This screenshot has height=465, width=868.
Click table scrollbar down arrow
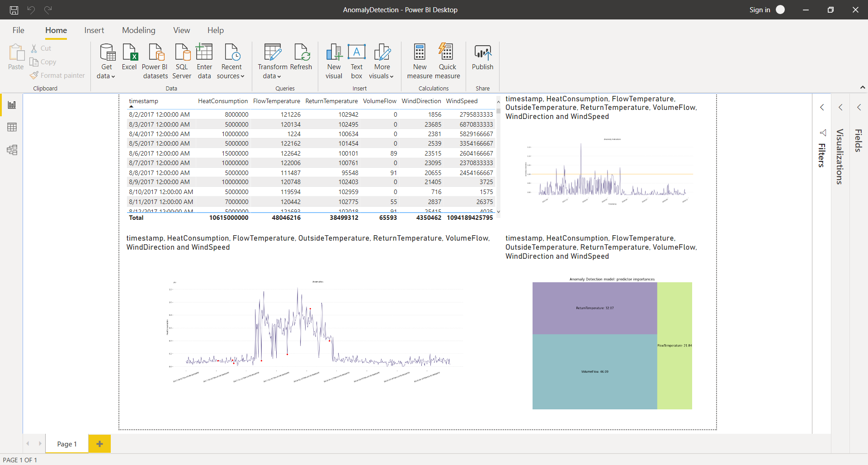click(498, 212)
